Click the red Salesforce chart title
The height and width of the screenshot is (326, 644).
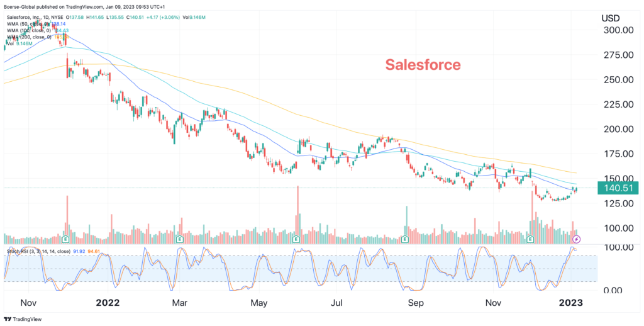tap(423, 65)
